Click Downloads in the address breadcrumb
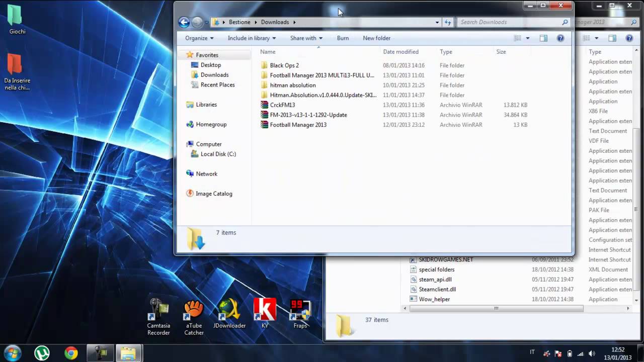Screen dimensions: 644x362 point(275,22)
